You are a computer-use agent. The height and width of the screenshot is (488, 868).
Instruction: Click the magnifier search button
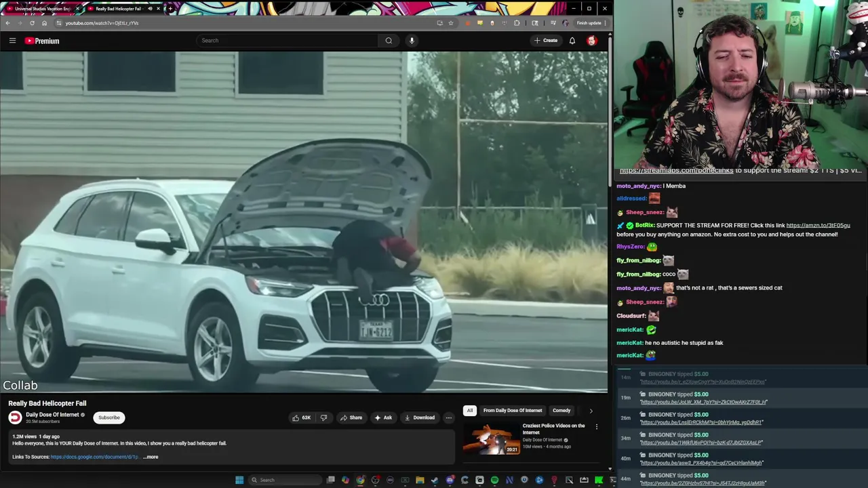pos(389,41)
